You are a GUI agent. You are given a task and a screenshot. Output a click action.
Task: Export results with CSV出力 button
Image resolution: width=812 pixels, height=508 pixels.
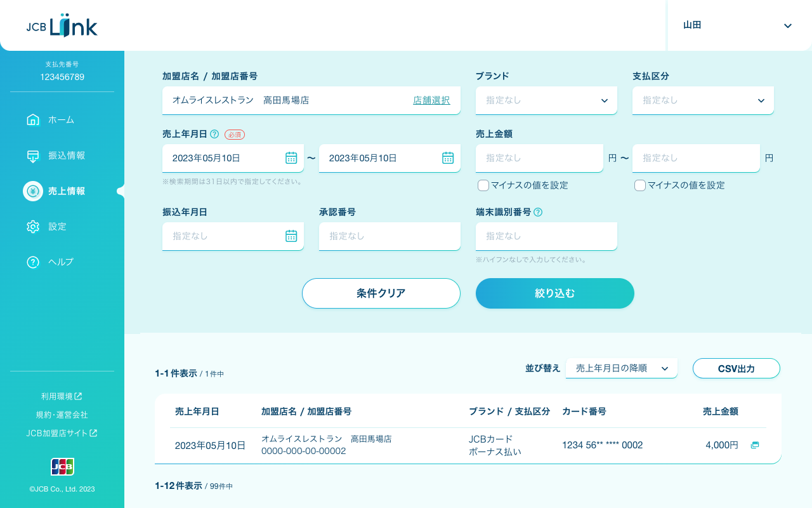(736, 368)
